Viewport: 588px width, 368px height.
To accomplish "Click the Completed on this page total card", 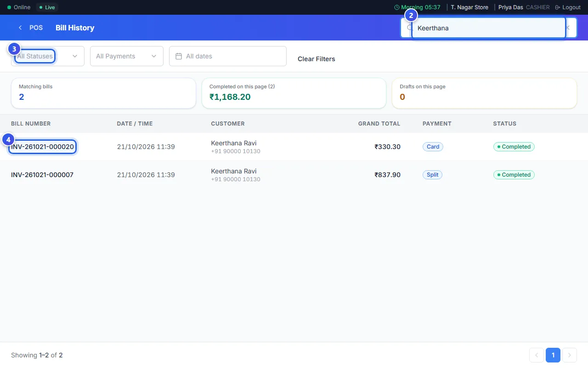I will point(294,93).
